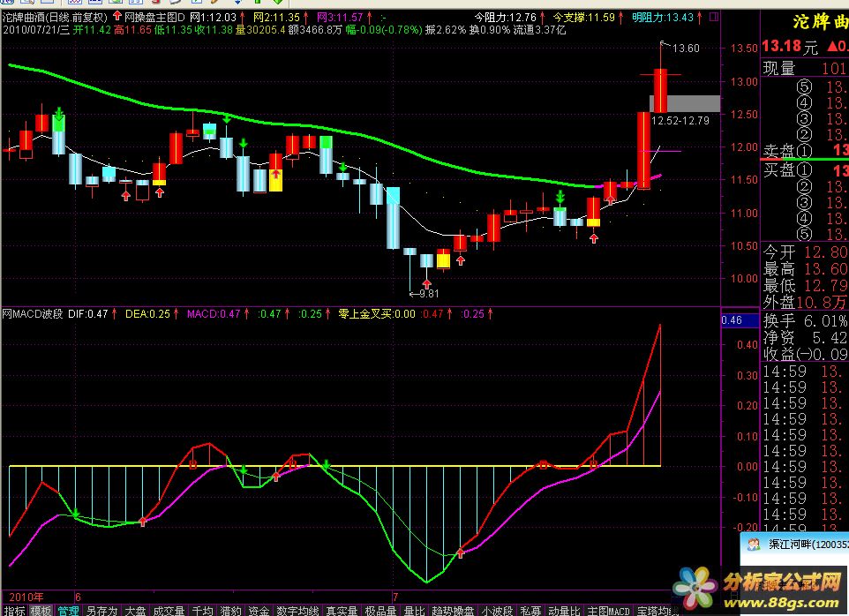Select the 小波段 indicator tab
This screenshot has width=849, height=616.
[498, 611]
